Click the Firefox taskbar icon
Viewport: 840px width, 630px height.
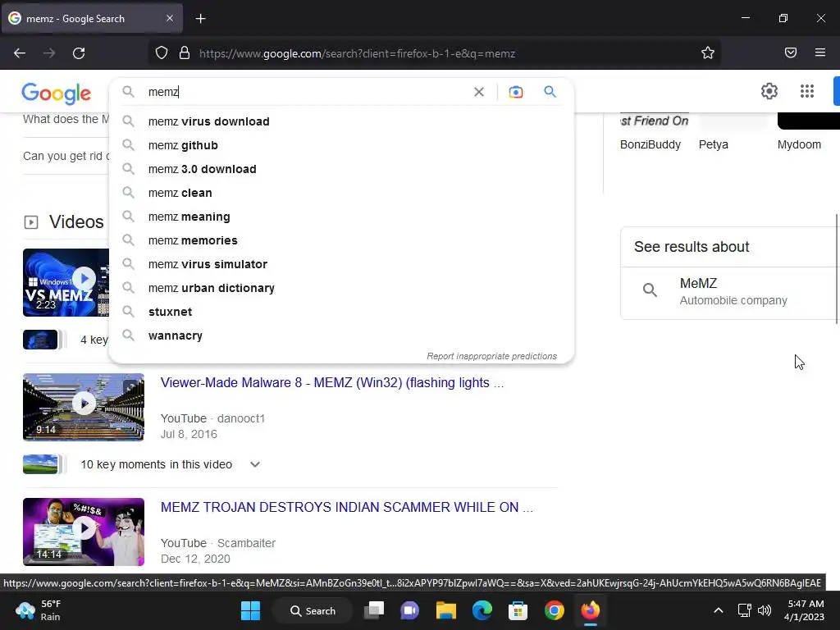click(591, 610)
